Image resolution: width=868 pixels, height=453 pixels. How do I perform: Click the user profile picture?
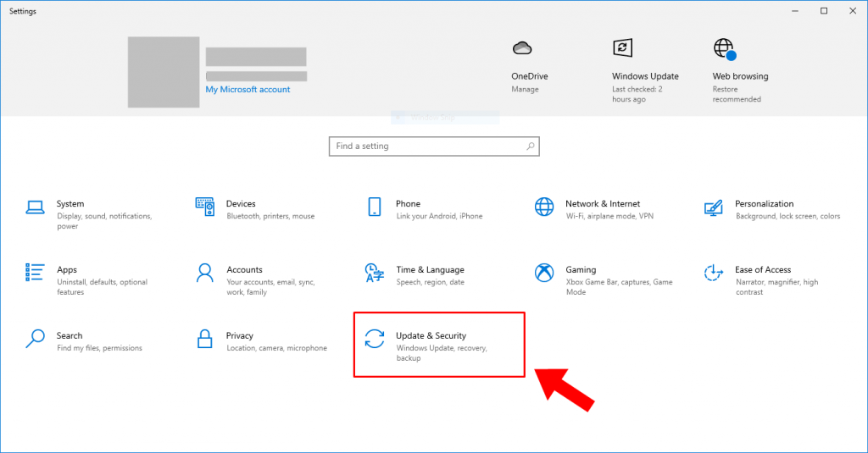pos(164,72)
